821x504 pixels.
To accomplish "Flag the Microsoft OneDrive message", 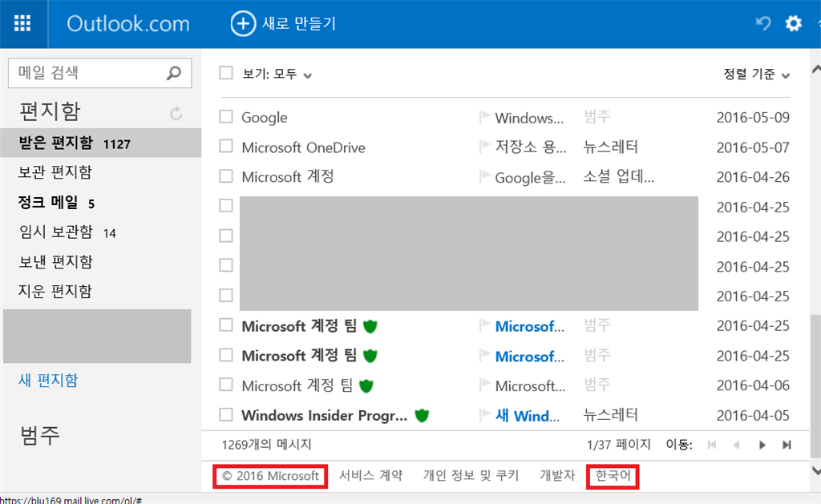I will coord(484,146).
